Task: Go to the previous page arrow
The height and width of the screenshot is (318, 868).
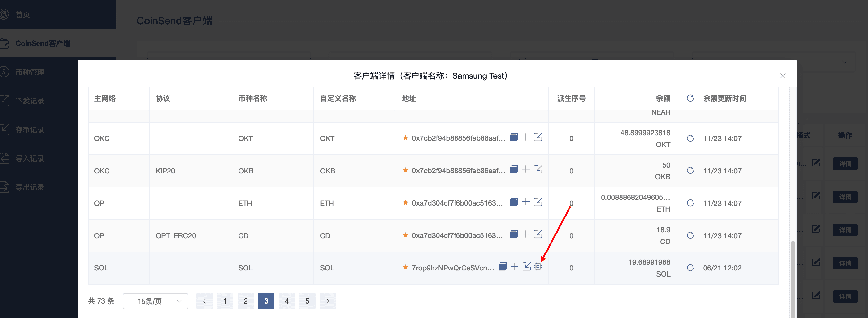Action: click(204, 301)
